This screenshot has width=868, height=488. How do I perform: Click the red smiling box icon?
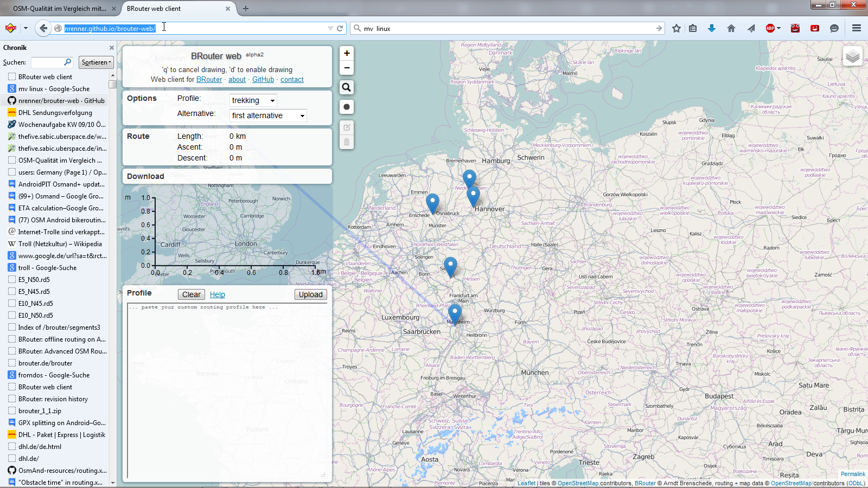815,28
